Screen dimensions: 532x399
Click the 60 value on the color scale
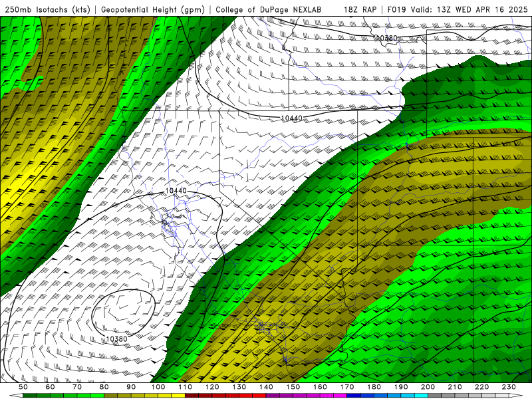coord(51,387)
